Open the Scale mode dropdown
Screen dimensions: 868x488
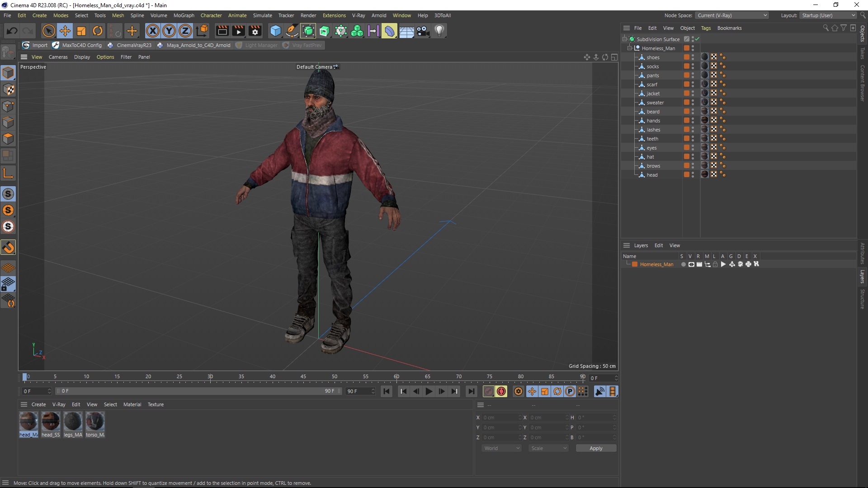click(x=548, y=448)
